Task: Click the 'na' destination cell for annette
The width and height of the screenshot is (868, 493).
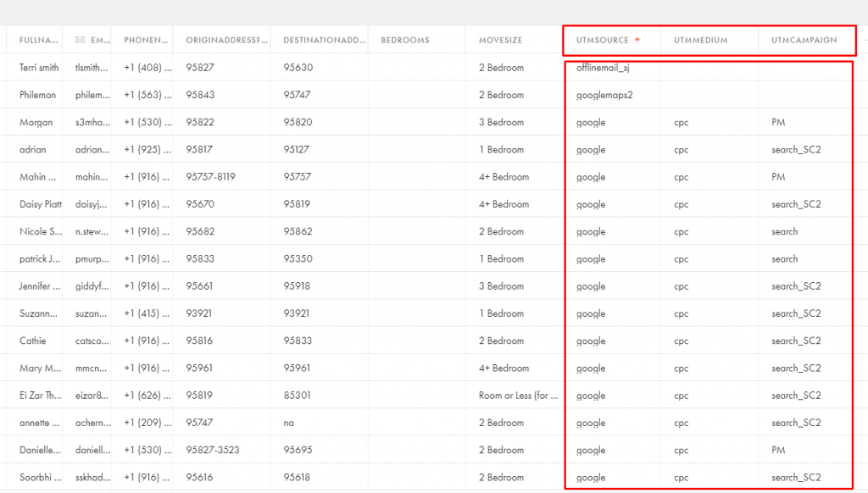Action: pos(290,423)
